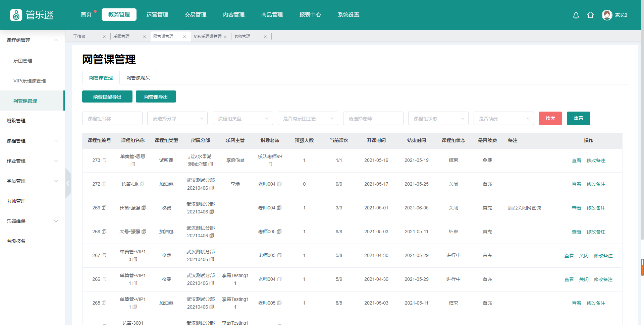Screen dimensions: 644x325
Task: Copy course group number 273
Action: [x=104, y=160]
